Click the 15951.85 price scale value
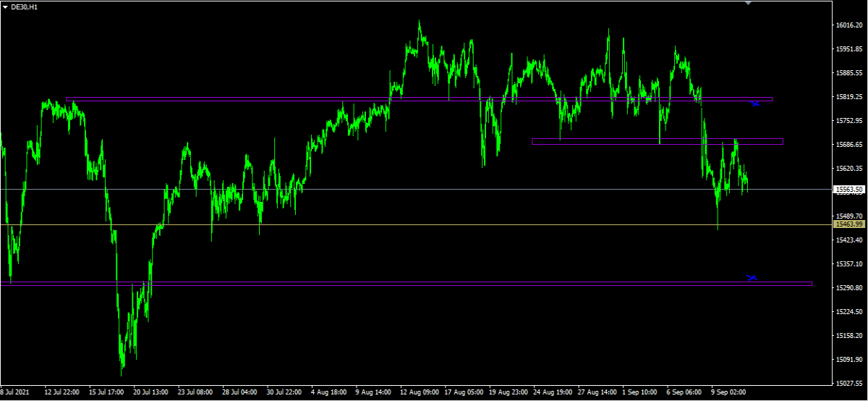The height and width of the screenshot is (401, 868). (849, 49)
